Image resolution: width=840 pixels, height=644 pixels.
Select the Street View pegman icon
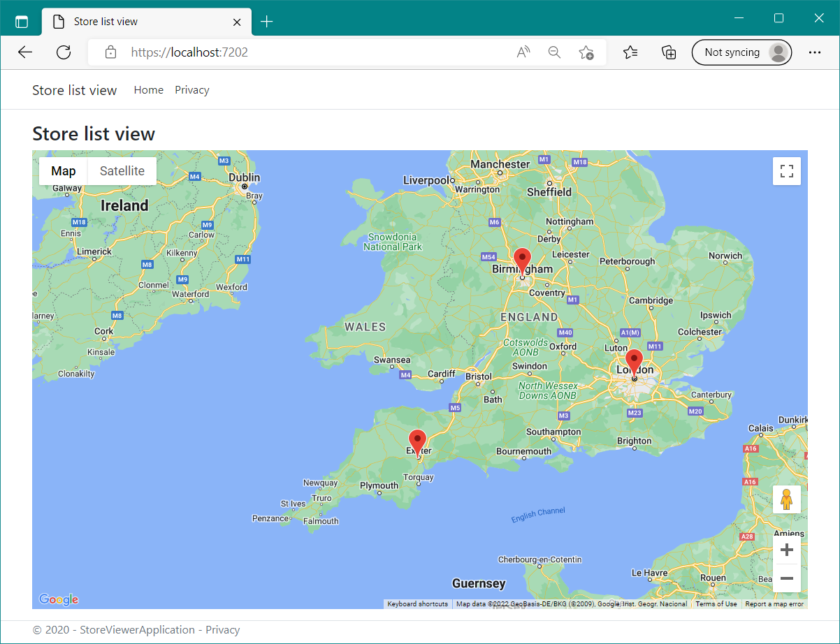[787, 499]
